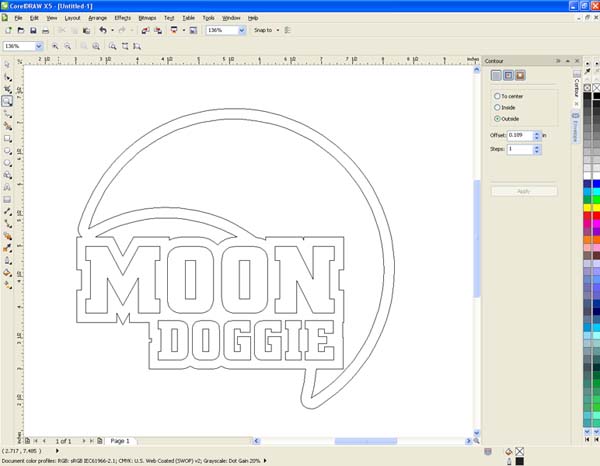Open Contour steps settings tab icon
600x466 pixels.
(496, 75)
